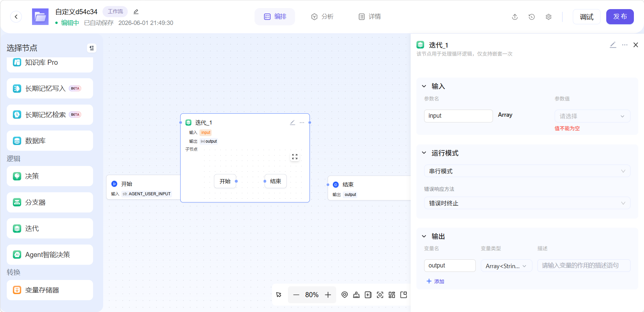The height and width of the screenshot is (312, 644).
Task: Collapse the 运行模式 section
Action: pyautogui.click(x=424, y=153)
